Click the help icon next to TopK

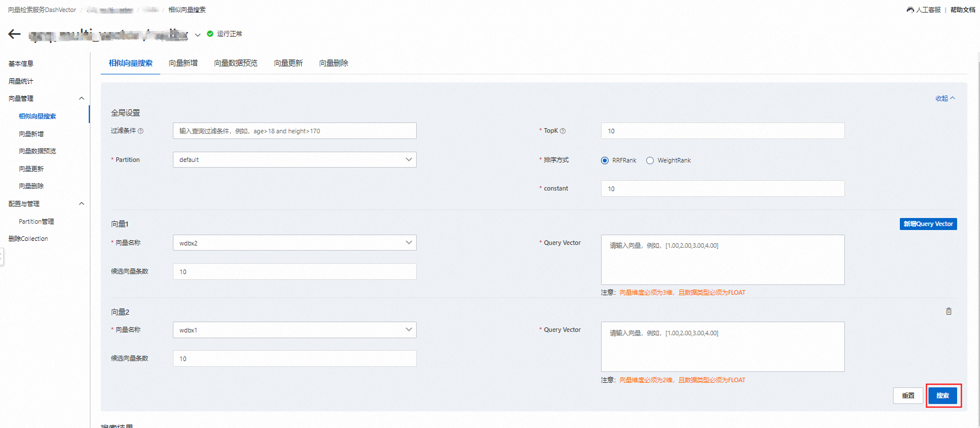pyautogui.click(x=563, y=131)
